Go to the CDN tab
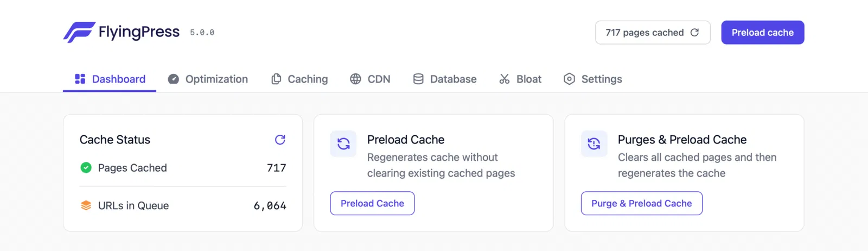The image size is (868, 251). (370, 79)
